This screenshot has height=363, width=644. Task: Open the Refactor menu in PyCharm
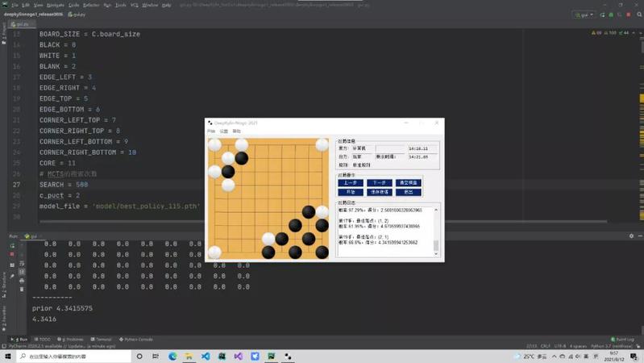(91, 5)
